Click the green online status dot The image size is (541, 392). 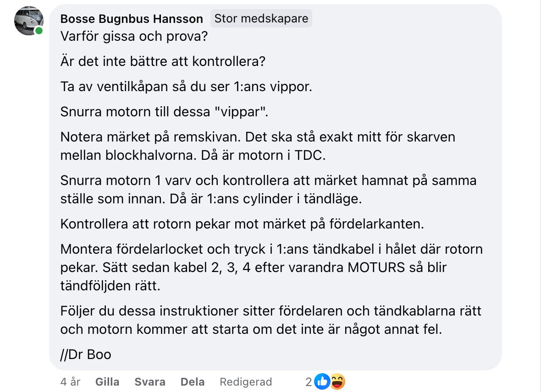pos(39,31)
